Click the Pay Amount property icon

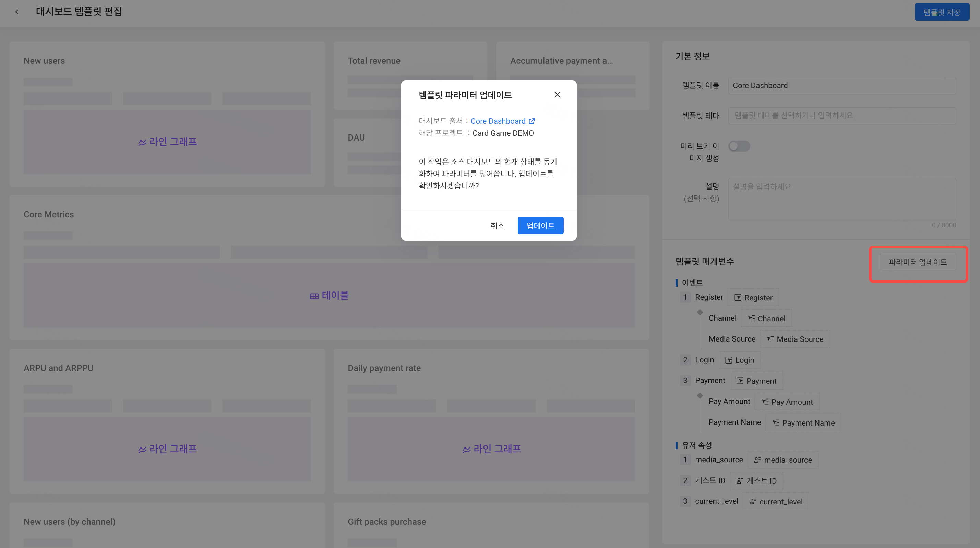[x=765, y=402]
